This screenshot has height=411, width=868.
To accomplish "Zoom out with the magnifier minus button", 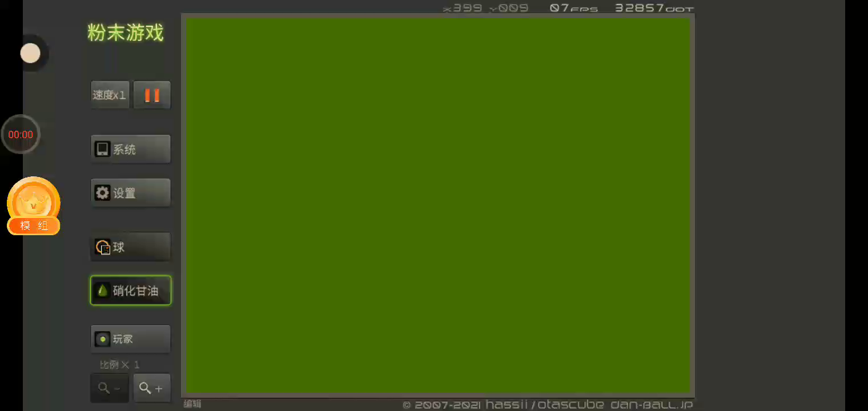I will [x=110, y=388].
